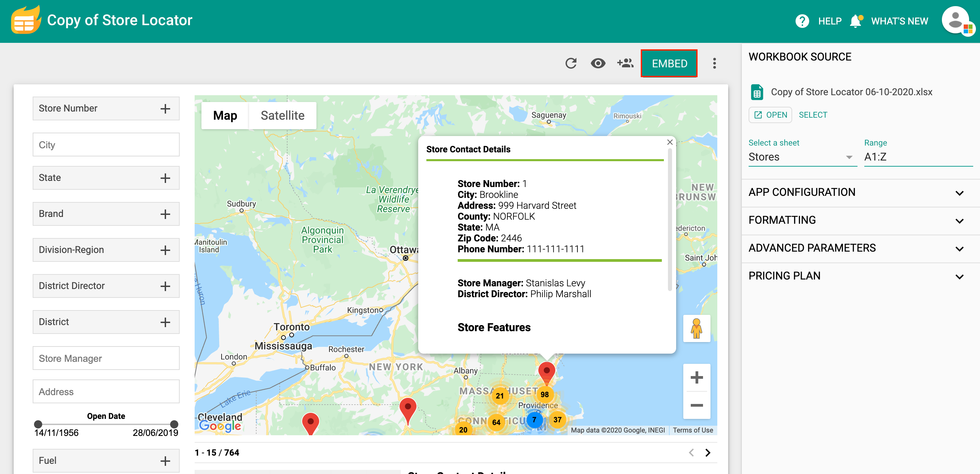Toggle the preview eye icon
The width and height of the screenshot is (980, 474).
[x=598, y=63]
